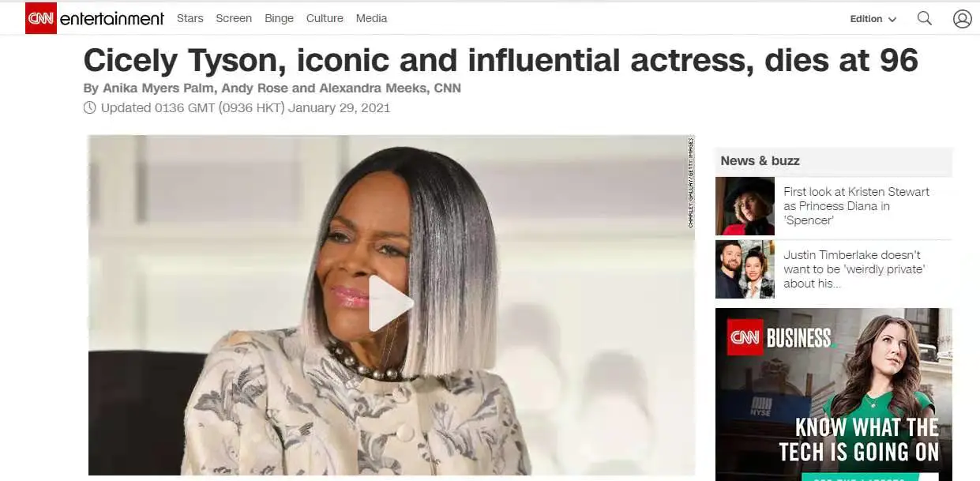Navigate to the Media section
Image resolution: width=980 pixels, height=481 pixels.
[371, 18]
